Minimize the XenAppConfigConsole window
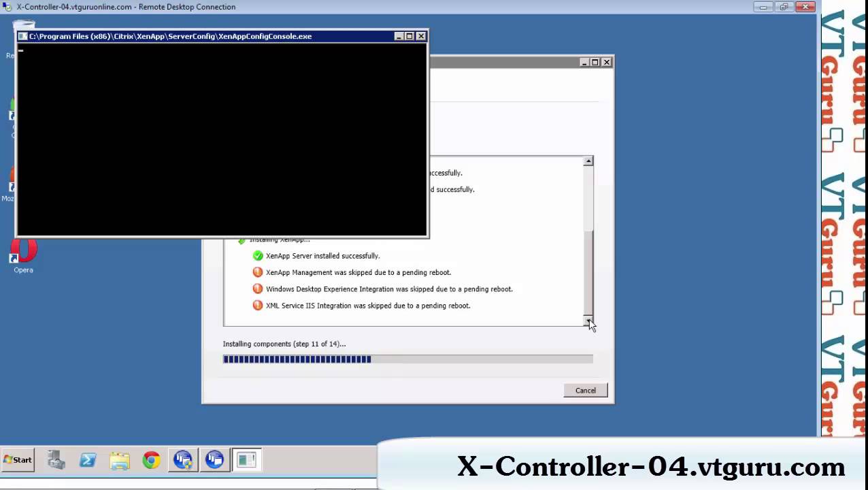 coord(399,36)
